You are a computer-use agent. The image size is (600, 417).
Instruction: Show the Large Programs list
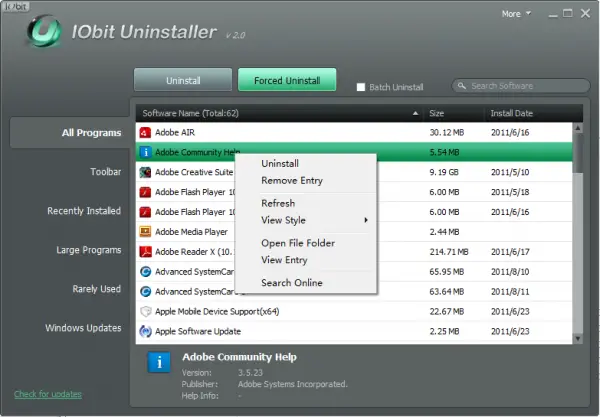coord(89,250)
